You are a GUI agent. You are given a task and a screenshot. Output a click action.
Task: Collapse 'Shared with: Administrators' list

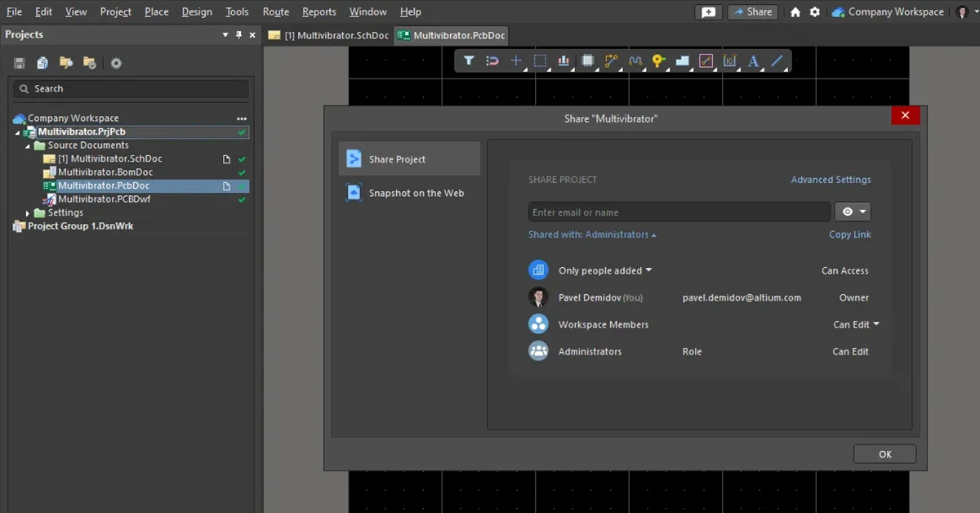coord(592,234)
